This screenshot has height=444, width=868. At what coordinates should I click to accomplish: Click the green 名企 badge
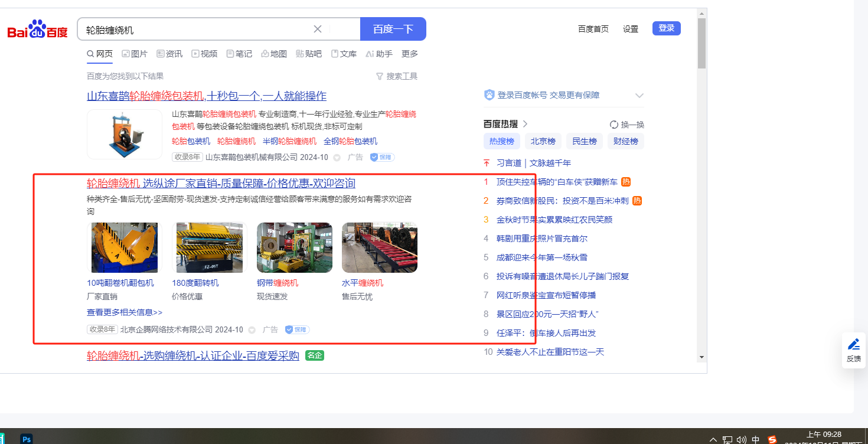[x=315, y=355]
